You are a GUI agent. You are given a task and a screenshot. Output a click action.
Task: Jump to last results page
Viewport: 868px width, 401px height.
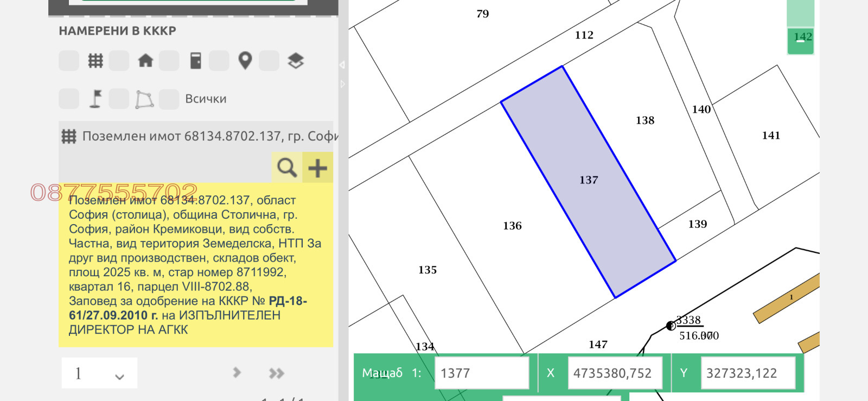[x=277, y=373]
